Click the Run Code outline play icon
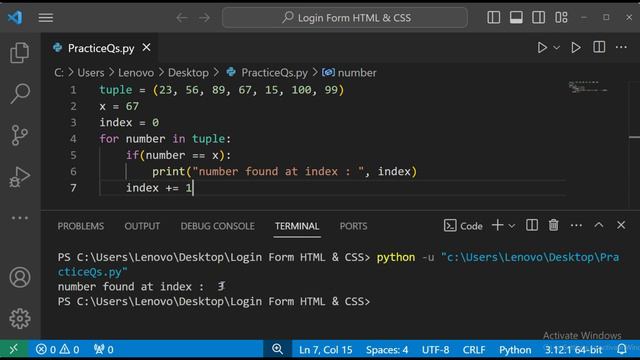Viewport: 640px width, 360px height. [576, 48]
